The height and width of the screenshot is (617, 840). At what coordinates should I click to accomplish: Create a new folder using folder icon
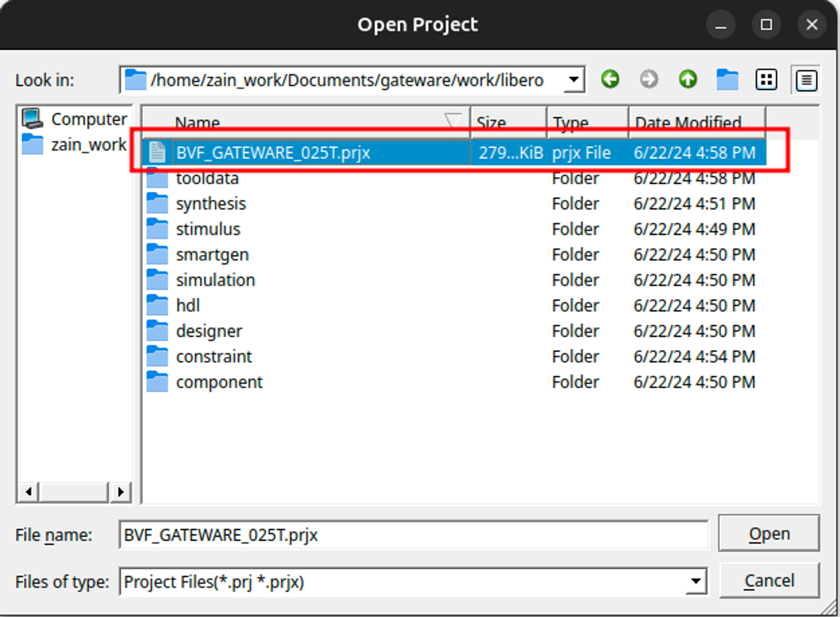(727, 79)
